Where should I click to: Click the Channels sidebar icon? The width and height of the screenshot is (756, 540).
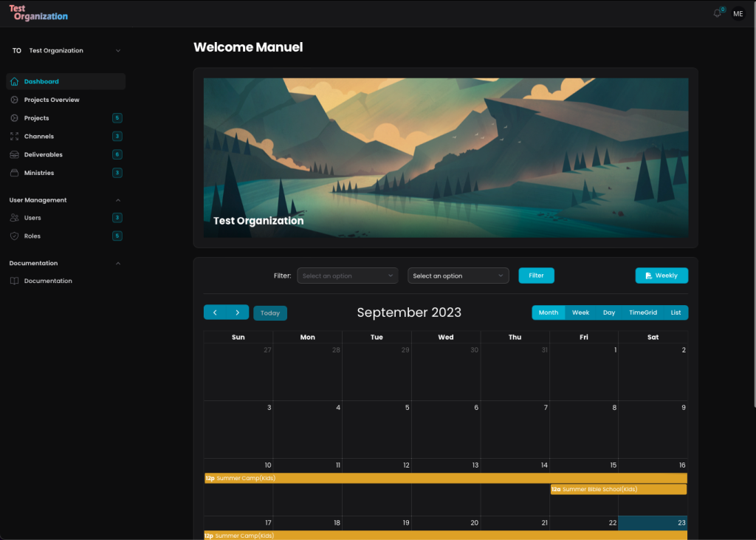tap(15, 137)
